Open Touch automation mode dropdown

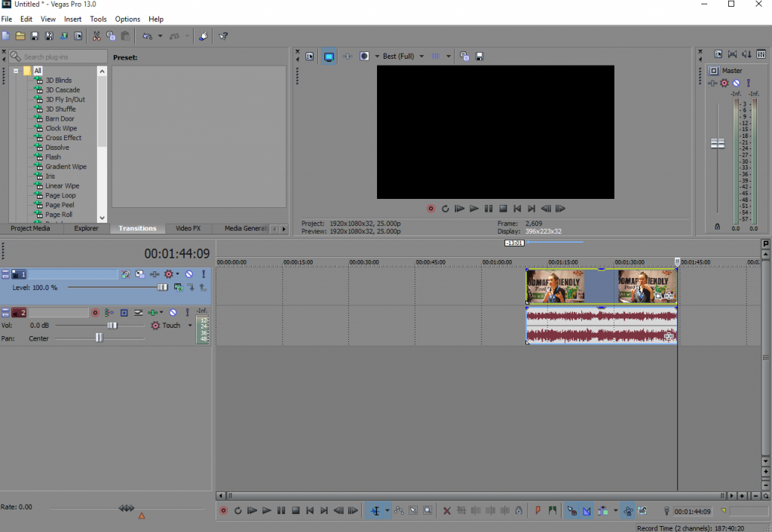tap(190, 326)
